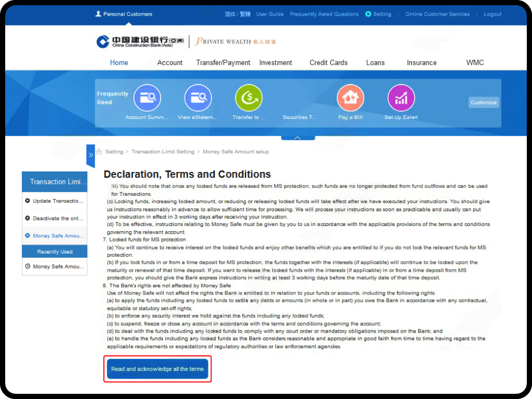Click the home icon in the breadcrumb
Viewport: 532px width, 399px height.
(99, 152)
